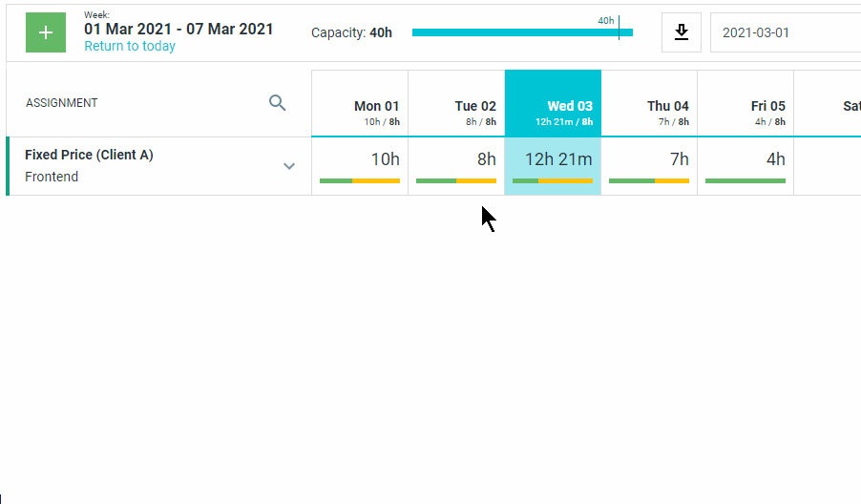Click the ASSIGNMENT column label

[61, 103]
